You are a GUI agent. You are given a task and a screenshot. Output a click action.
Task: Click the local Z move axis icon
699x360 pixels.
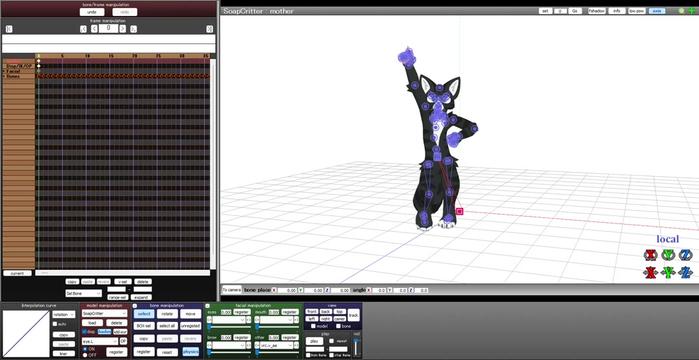click(685, 272)
